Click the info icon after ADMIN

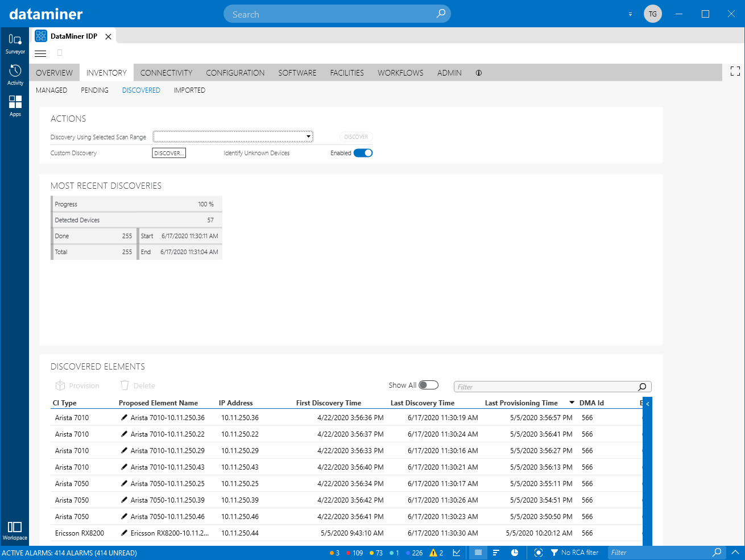point(479,73)
